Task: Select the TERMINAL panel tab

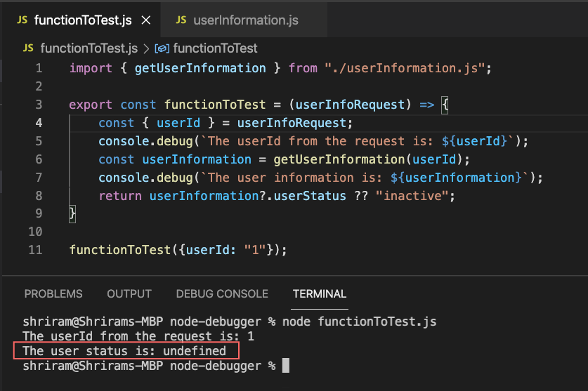Action: [320, 294]
